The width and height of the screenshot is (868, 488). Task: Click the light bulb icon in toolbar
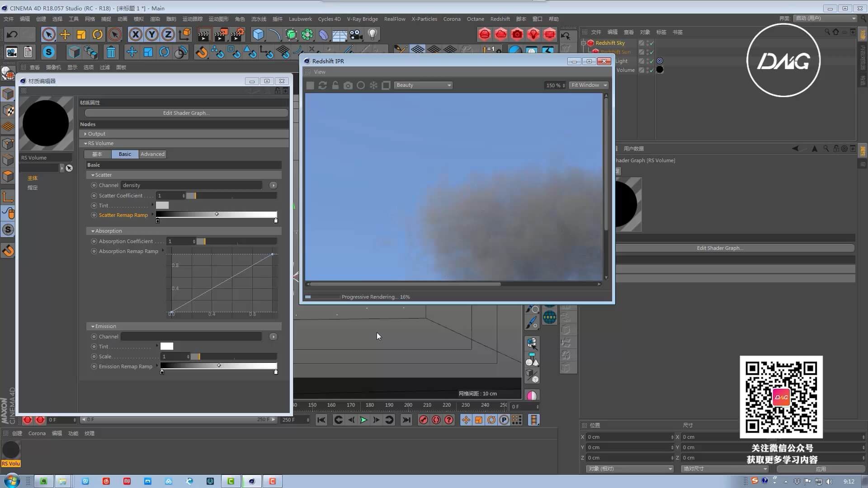pyautogui.click(x=372, y=35)
